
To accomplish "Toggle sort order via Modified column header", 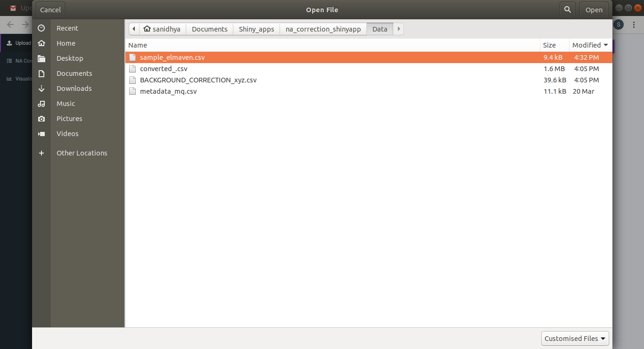I will pyautogui.click(x=590, y=45).
